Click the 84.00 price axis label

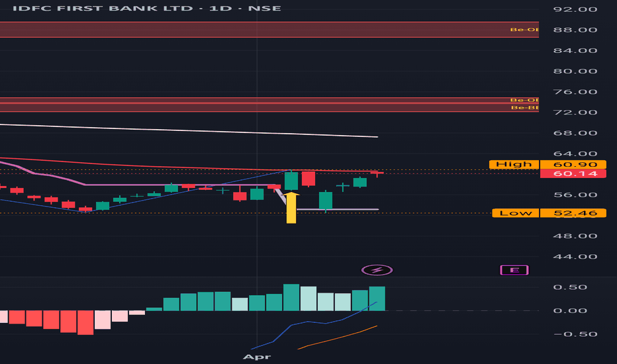pos(575,50)
